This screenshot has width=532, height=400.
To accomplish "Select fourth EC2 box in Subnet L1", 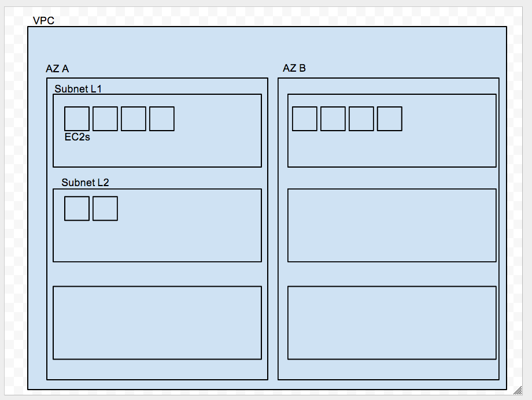I will coord(162,118).
